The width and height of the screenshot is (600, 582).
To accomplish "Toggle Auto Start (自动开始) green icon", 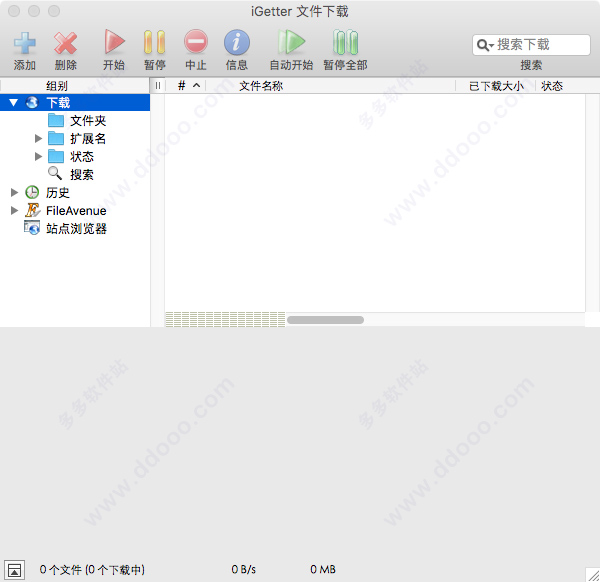I will coord(291,41).
